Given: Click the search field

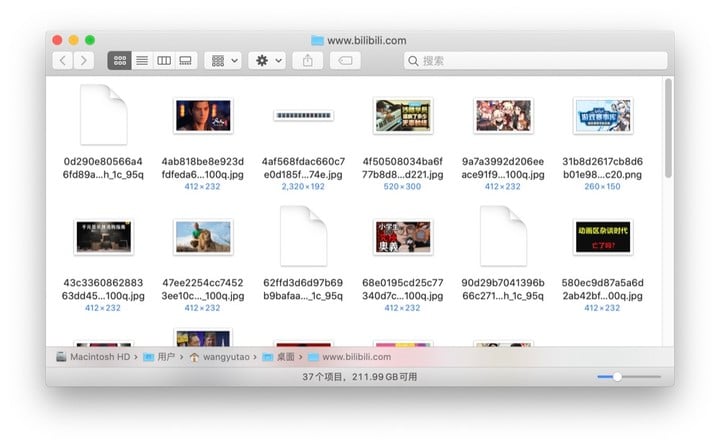Looking at the screenshot, I should click(x=535, y=61).
